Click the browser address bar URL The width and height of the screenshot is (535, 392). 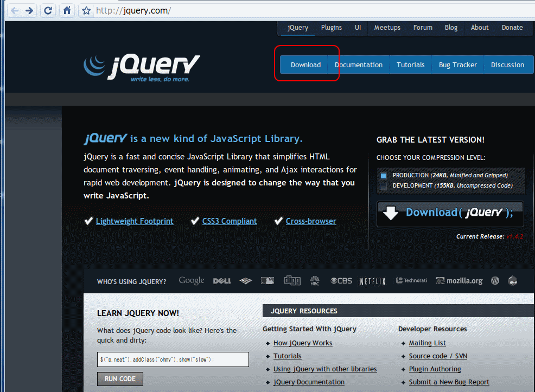pos(133,10)
